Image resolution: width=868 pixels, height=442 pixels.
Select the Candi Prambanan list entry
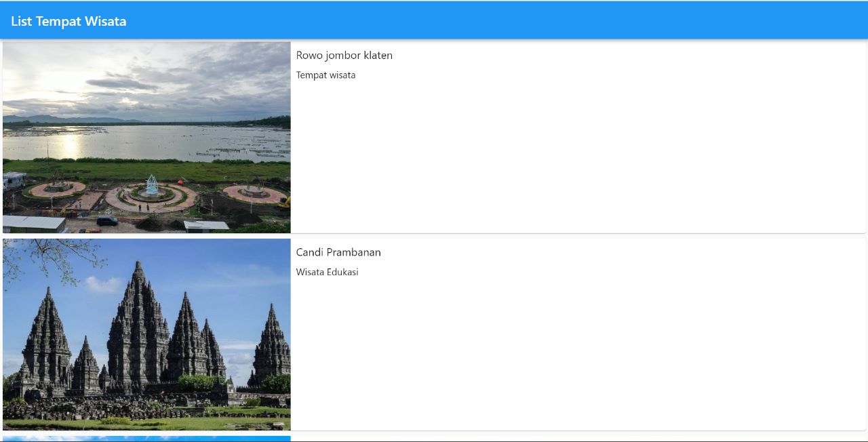[434, 334]
